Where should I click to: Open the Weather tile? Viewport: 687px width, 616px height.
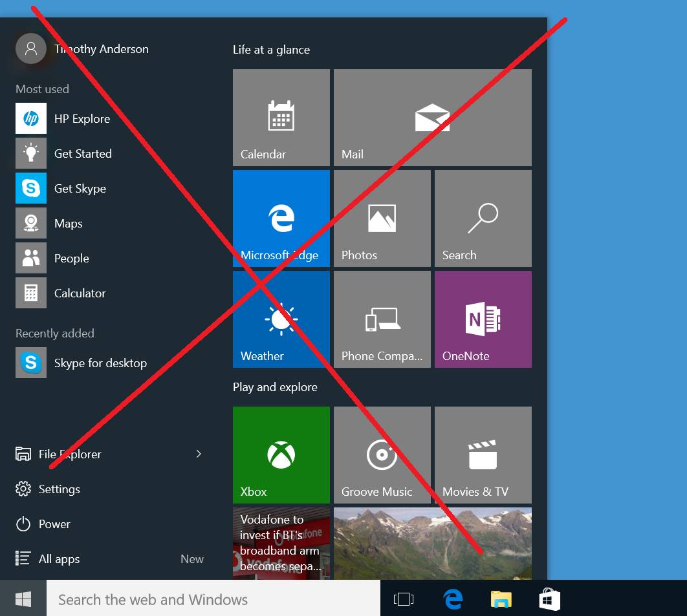(x=281, y=319)
